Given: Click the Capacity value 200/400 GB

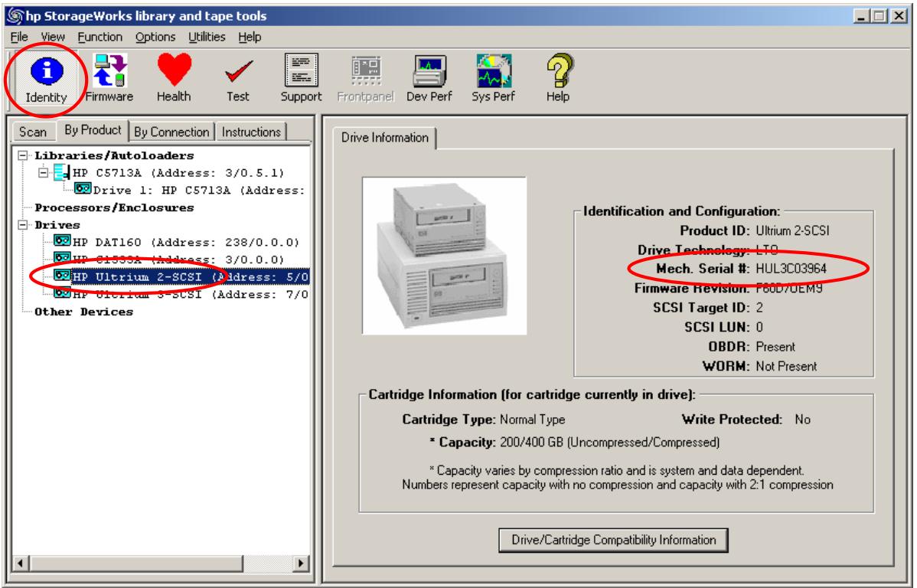Looking at the screenshot, I should tap(610, 443).
